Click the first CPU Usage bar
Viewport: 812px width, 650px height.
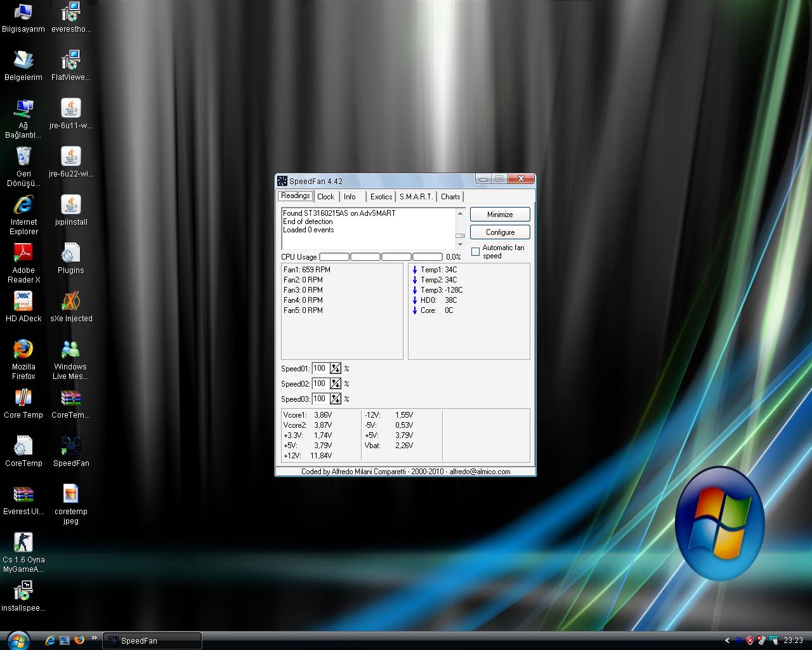tap(334, 257)
